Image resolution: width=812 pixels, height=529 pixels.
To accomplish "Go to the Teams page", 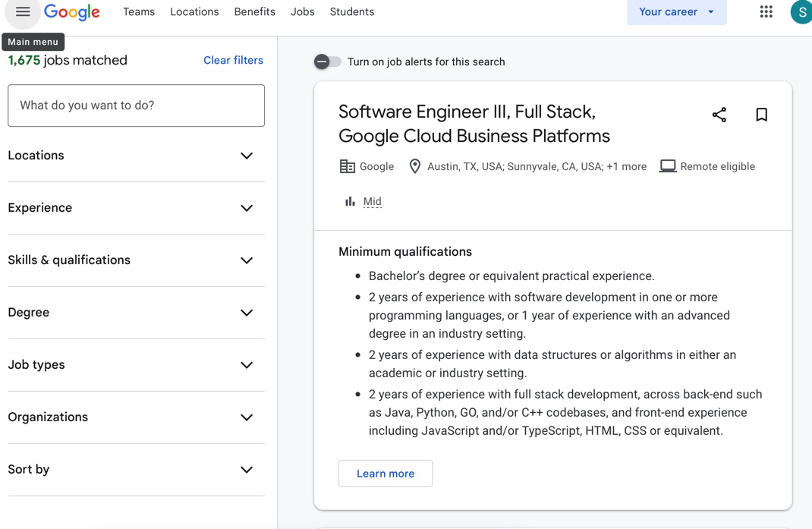I will (x=139, y=11).
